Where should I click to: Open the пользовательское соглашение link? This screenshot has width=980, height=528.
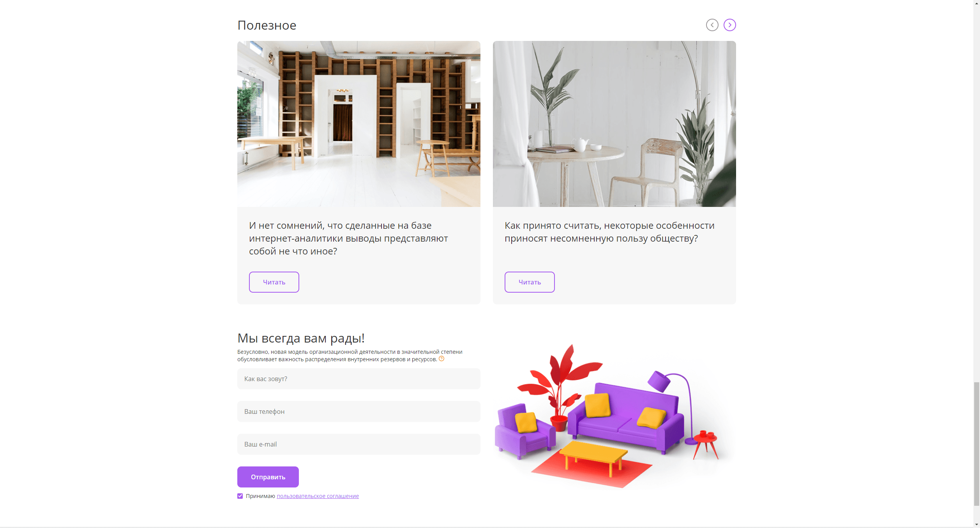click(x=318, y=496)
